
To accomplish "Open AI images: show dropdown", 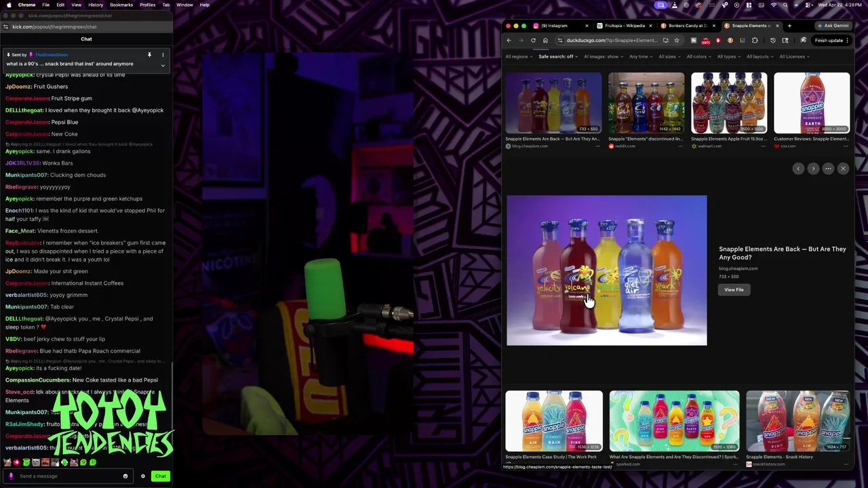I will point(604,57).
